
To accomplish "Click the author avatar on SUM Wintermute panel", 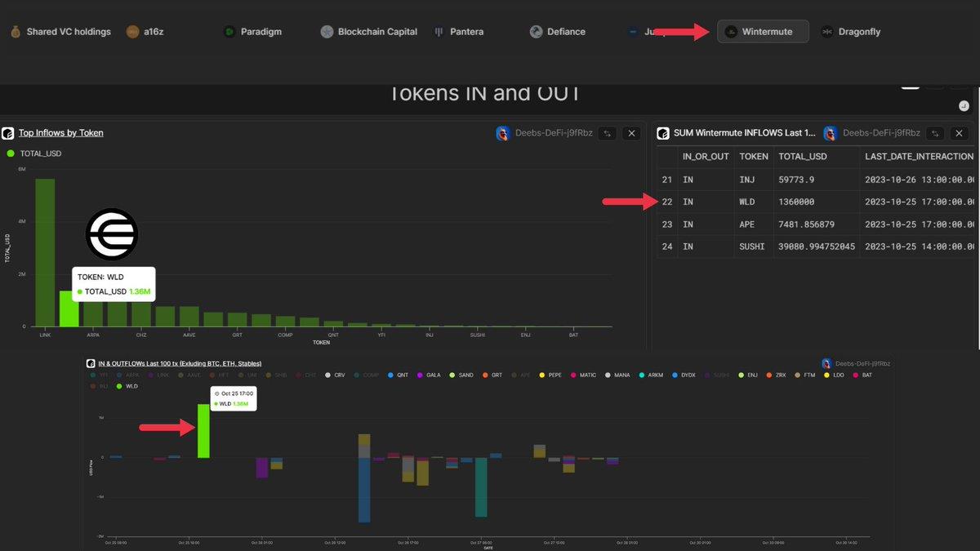I will tap(831, 133).
